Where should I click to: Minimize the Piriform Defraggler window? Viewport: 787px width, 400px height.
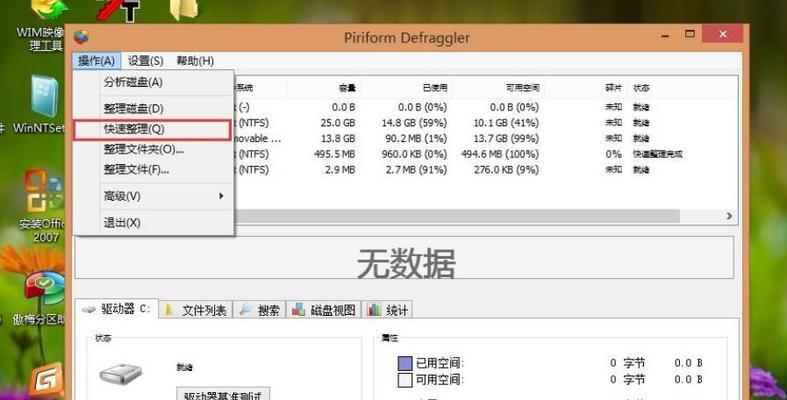[x=666, y=35]
